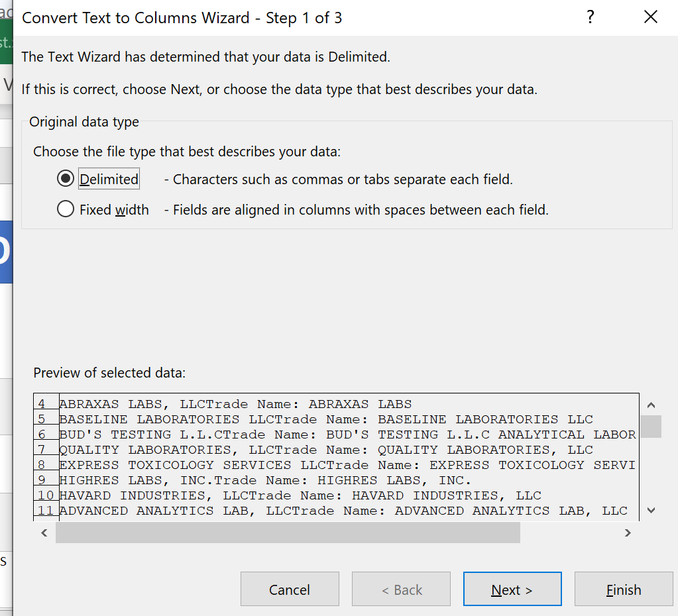The height and width of the screenshot is (616, 678).
Task: Click the Next button
Action: [x=512, y=590]
